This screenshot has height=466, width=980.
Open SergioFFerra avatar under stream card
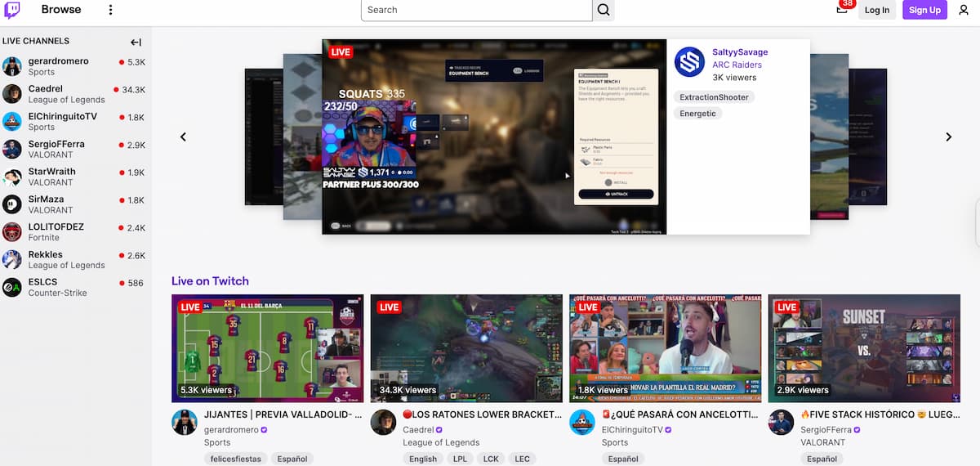point(782,423)
